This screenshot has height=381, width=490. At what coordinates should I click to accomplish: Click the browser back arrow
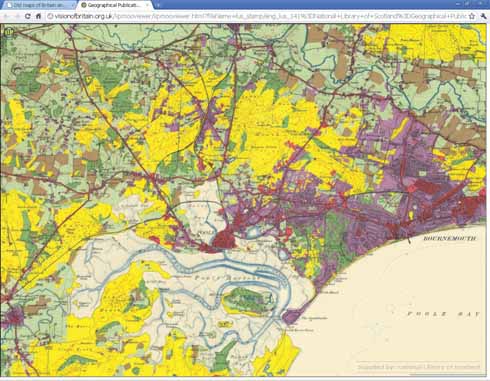coord(6,16)
